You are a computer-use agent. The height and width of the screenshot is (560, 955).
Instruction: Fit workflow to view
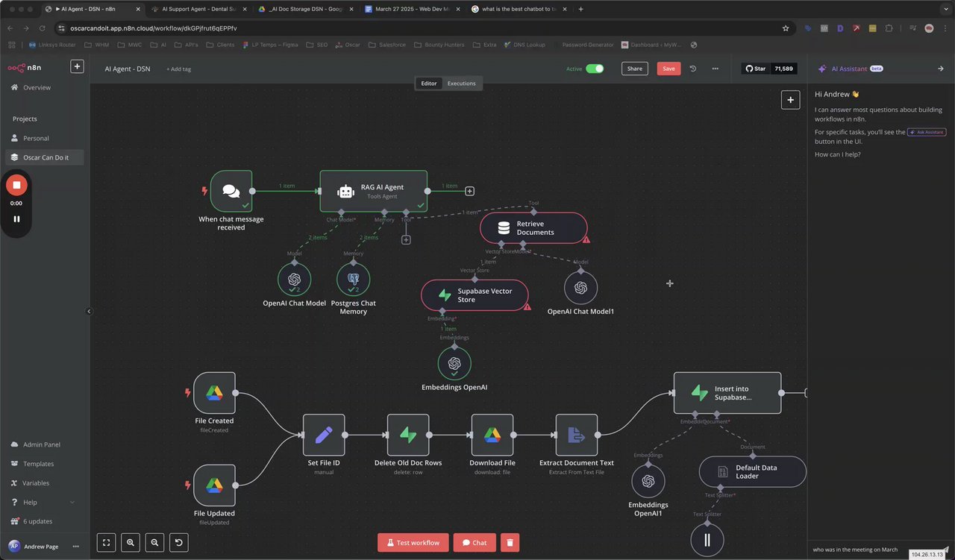[x=107, y=543]
